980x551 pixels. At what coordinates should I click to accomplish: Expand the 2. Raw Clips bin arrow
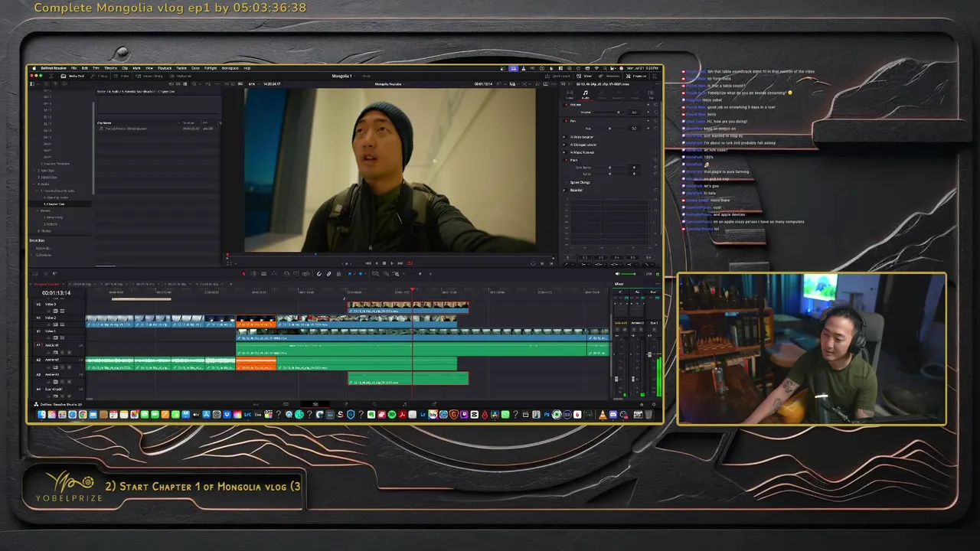click(34, 171)
